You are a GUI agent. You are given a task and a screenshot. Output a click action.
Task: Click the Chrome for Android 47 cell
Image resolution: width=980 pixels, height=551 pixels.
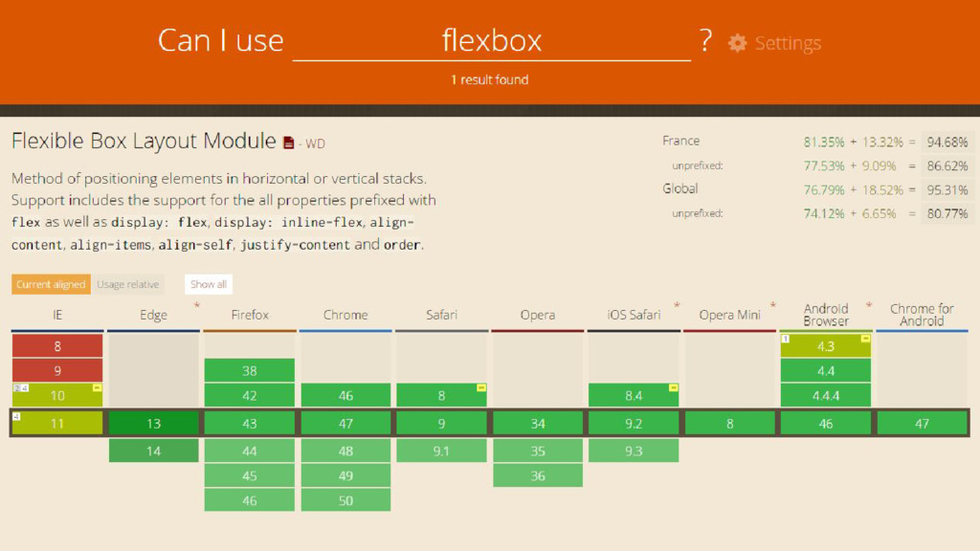tap(922, 423)
